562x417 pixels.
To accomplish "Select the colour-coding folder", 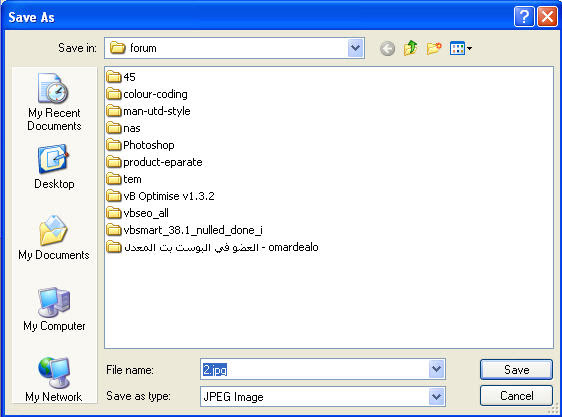I will (x=147, y=94).
